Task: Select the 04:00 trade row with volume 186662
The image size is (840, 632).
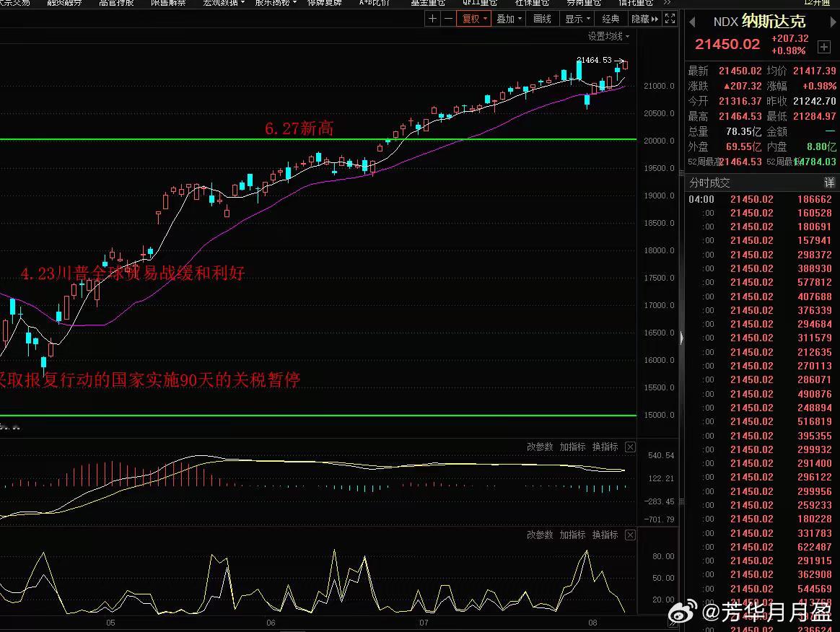Action: [762, 199]
